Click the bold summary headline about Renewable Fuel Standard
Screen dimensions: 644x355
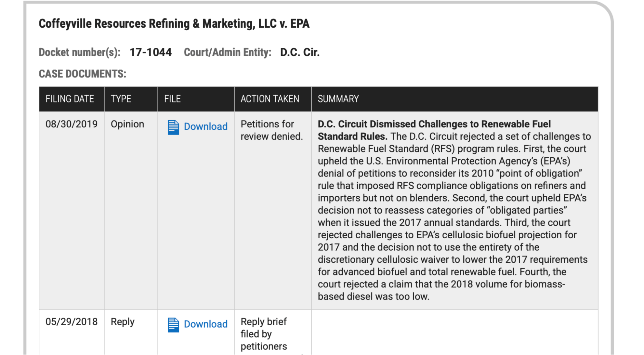tap(433, 124)
